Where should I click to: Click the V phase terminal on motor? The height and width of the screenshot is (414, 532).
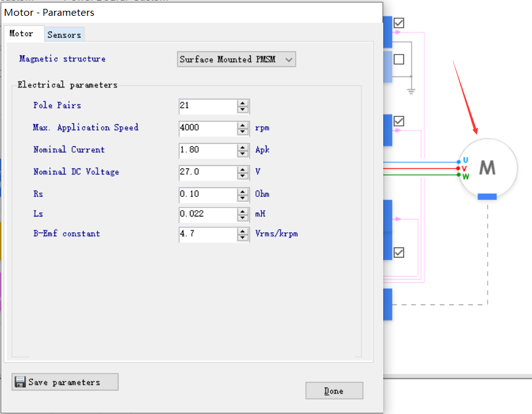[x=458, y=168]
